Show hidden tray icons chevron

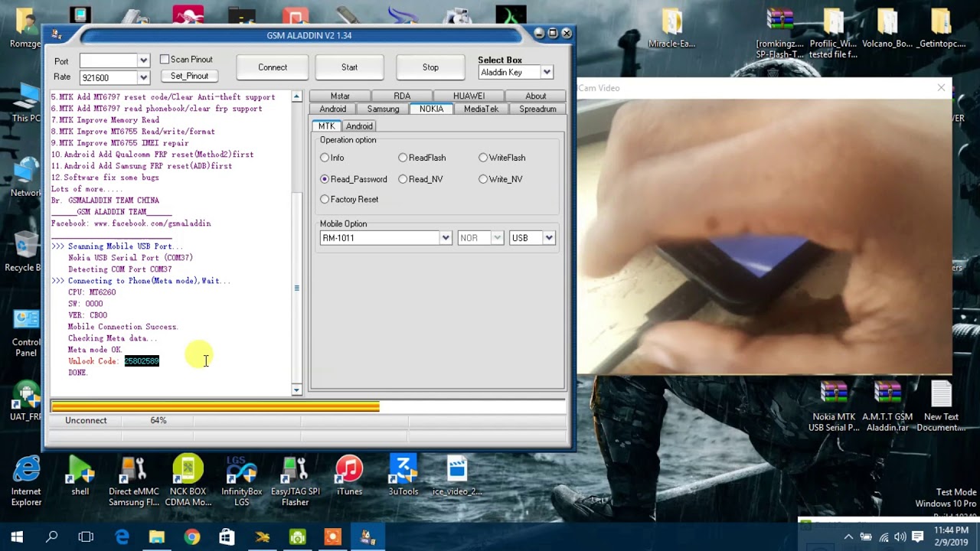click(x=848, y=537)
